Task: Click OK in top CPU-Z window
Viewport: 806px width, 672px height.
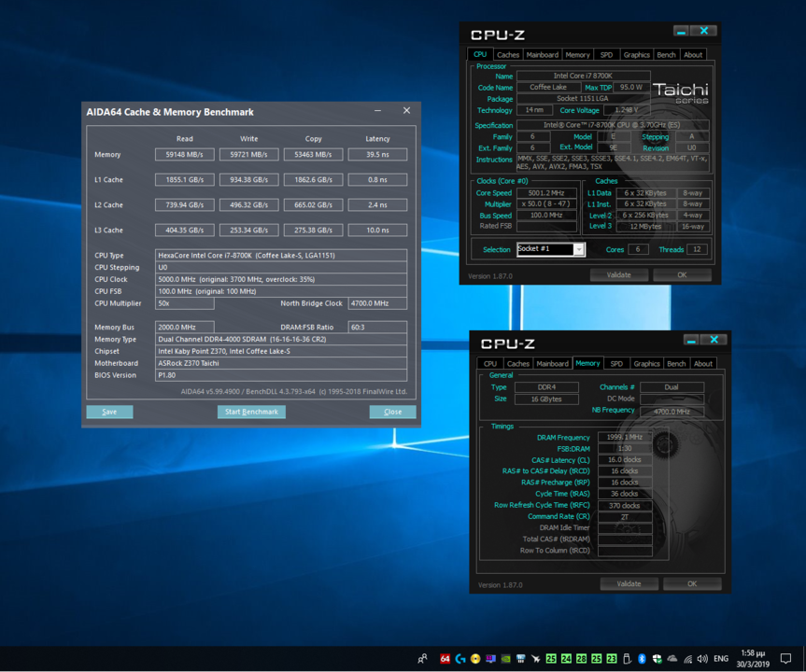Action: [x=682, y=274]
